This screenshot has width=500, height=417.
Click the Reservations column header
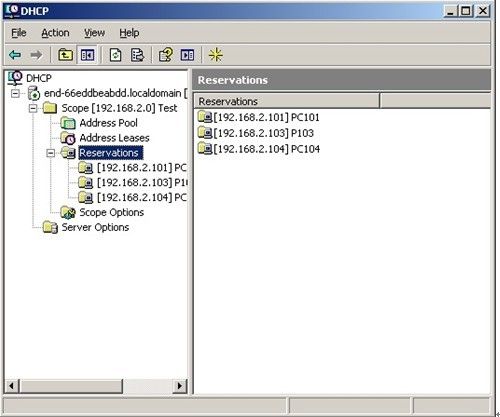(287, 101)
